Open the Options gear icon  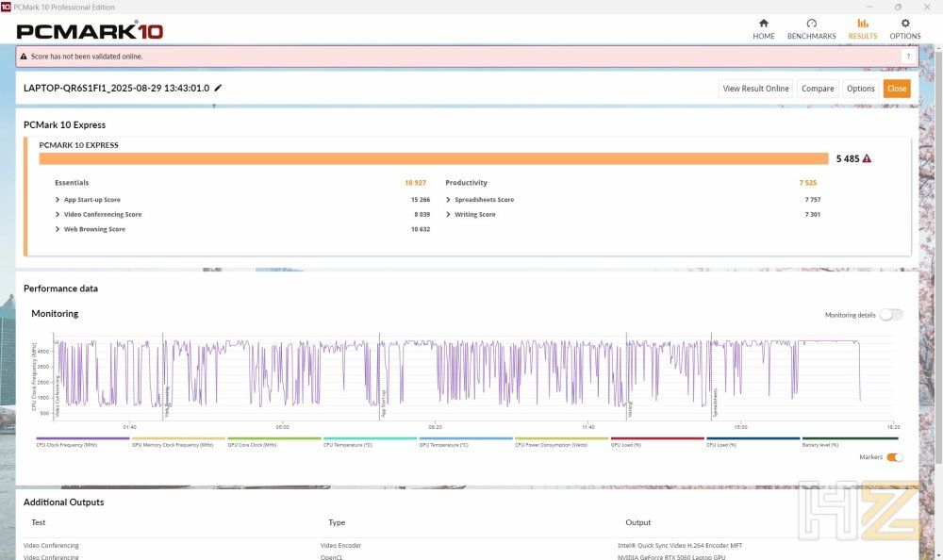(x=905, y=24)
